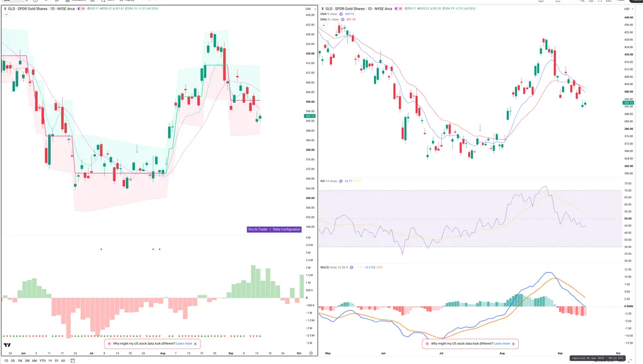Select the 5Y time range
Image resolution: width=643 pixels, height=364 pixels.
coord(56,361)
